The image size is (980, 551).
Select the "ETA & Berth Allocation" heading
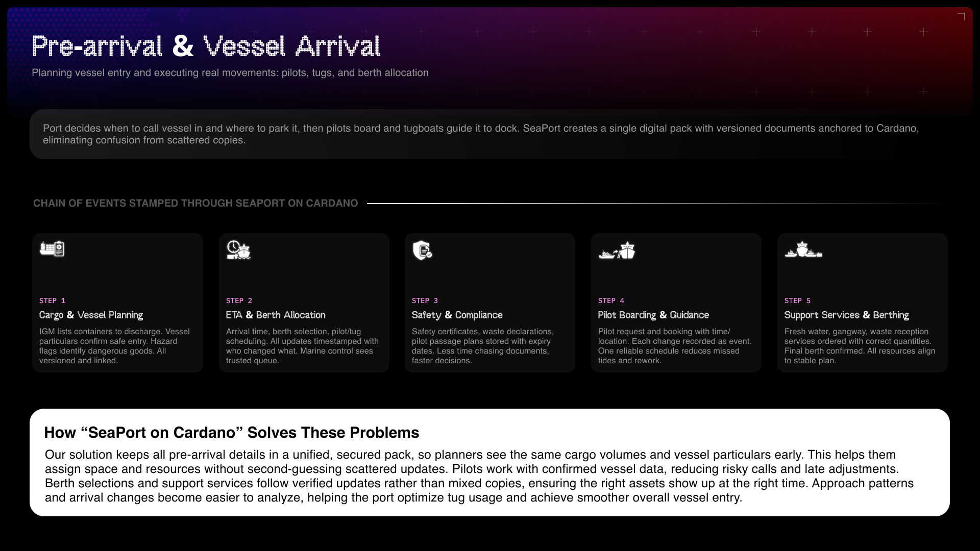tap(276, 315)
